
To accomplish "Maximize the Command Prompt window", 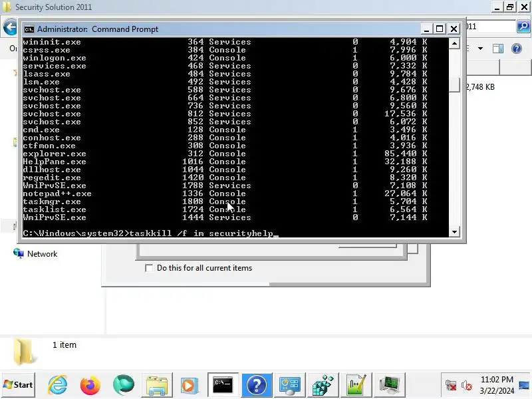I will [x=440, y=29].
